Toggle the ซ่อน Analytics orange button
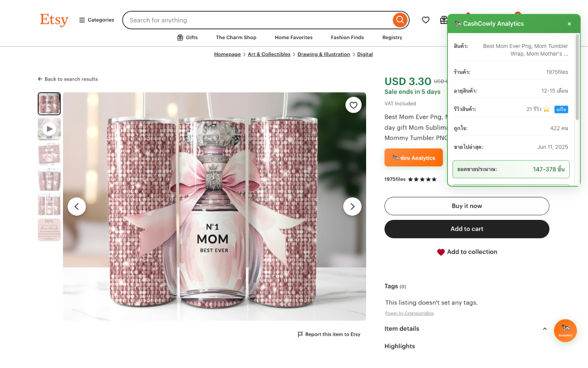The width and height of the screenshot is (588, 368). click(413, 158)
